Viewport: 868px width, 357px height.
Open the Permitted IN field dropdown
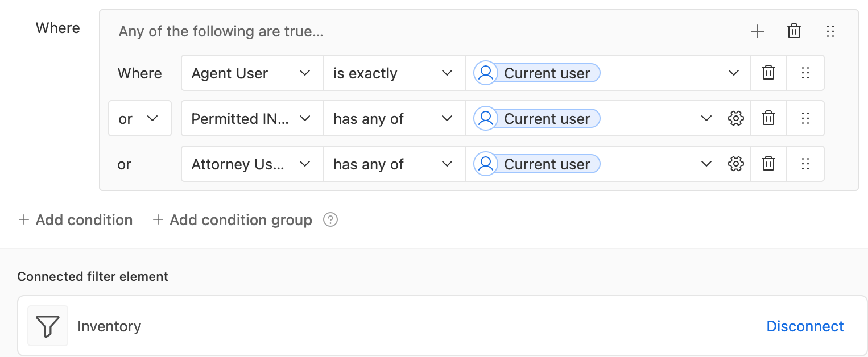253,118
